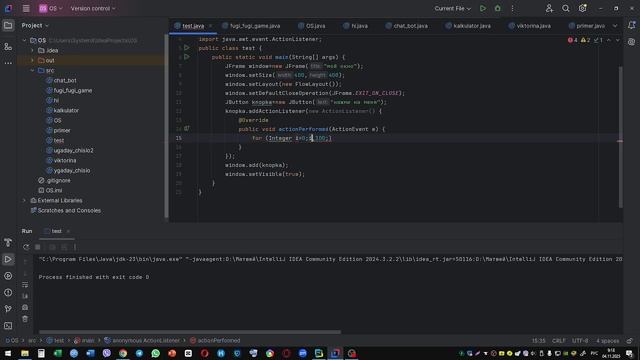Image resolution: width=640 pixels, height=360 pixels.
Task: Collapse the src folder
Action: [33, 71]
